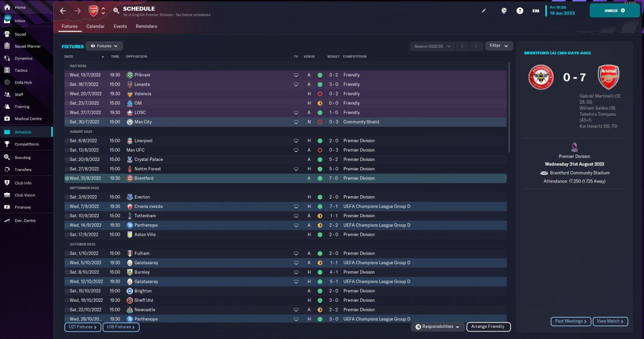Open the Fixtures view dropdown
644x339 pixels.
tap(104, 46)
